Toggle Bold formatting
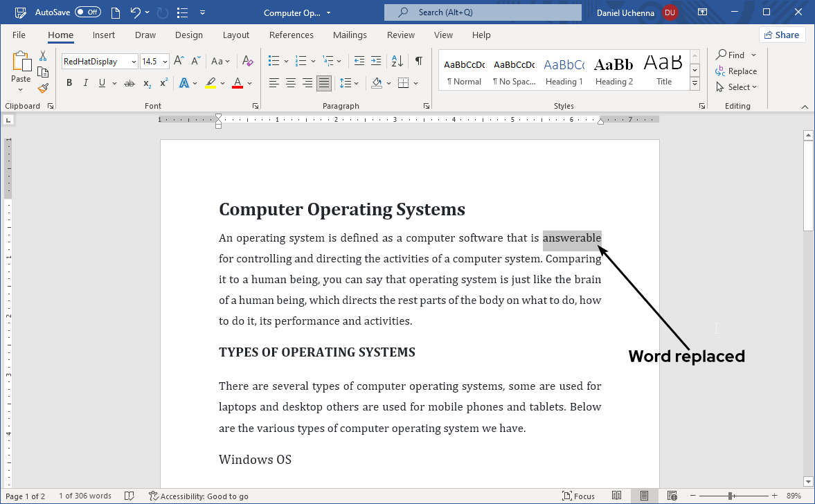 [x=69, y=83]
